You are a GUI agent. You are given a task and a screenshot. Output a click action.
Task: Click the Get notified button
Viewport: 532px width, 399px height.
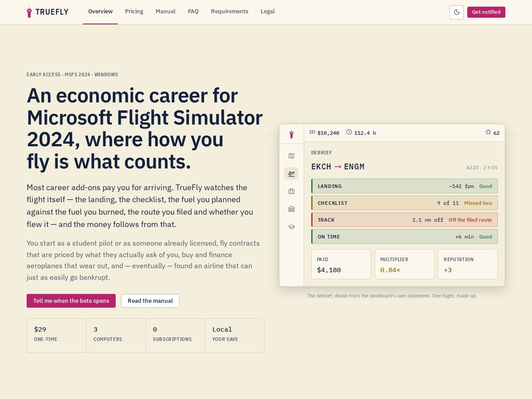[486, 12]
